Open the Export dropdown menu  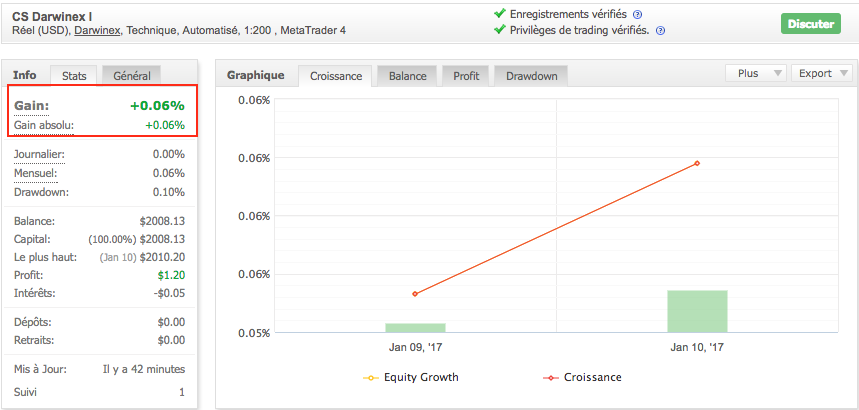coord(821,73)
